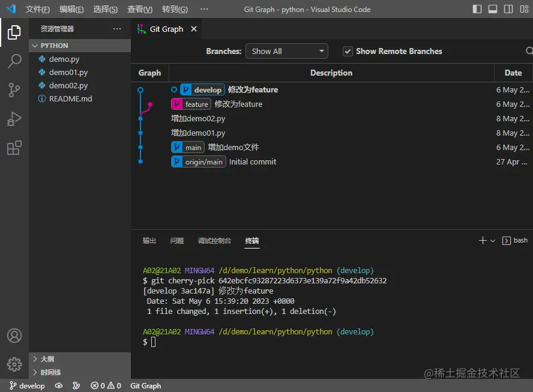Click Git Graph in the status bar

coord(146,386)
